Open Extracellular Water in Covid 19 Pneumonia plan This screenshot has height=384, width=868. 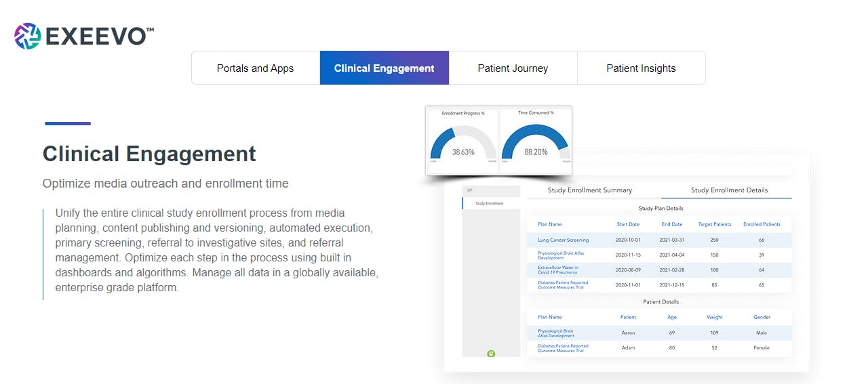[558, 270]
